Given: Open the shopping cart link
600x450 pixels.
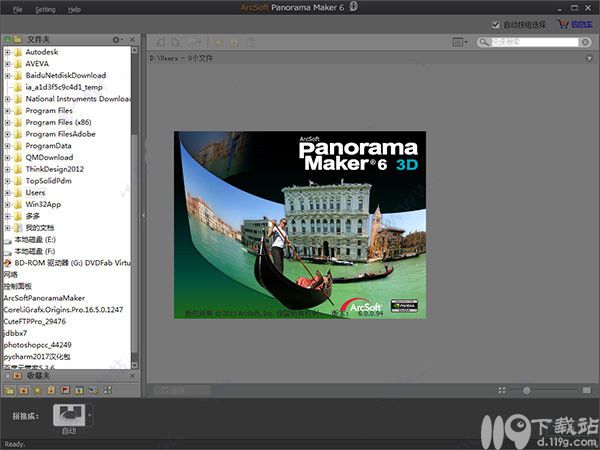Looking at the screenshot, I should [574, 24].
